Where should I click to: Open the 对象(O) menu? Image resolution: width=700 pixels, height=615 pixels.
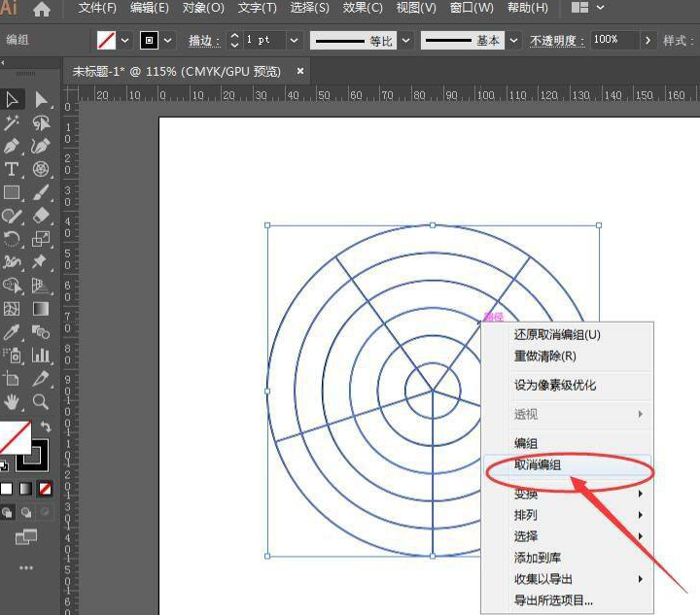(x=203, y=8)
